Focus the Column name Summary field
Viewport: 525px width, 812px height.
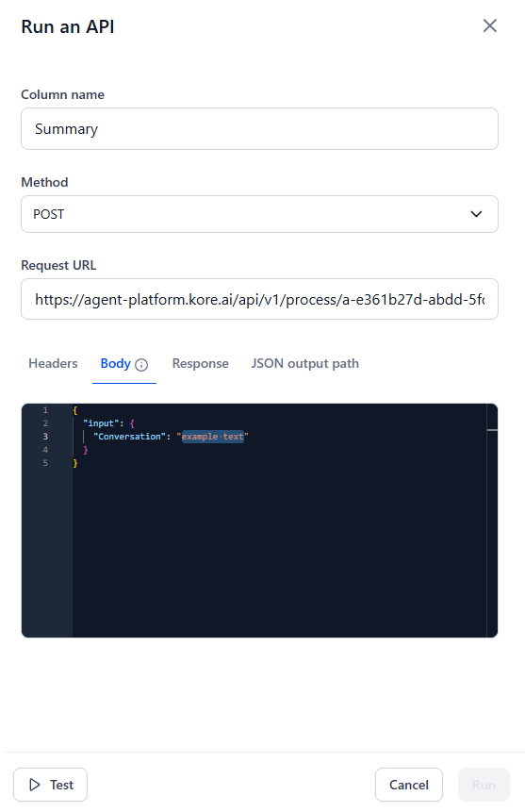[x=259, y=129]
